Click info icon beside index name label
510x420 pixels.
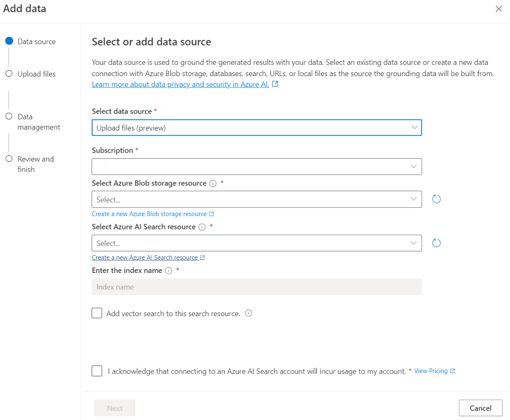pyautogui.click(x=169, y=271)
